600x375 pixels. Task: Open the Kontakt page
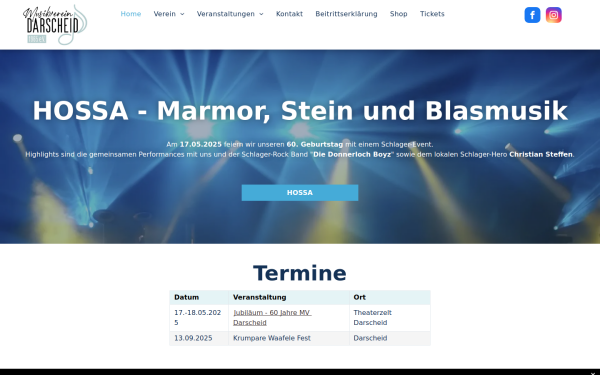[289, 14]
